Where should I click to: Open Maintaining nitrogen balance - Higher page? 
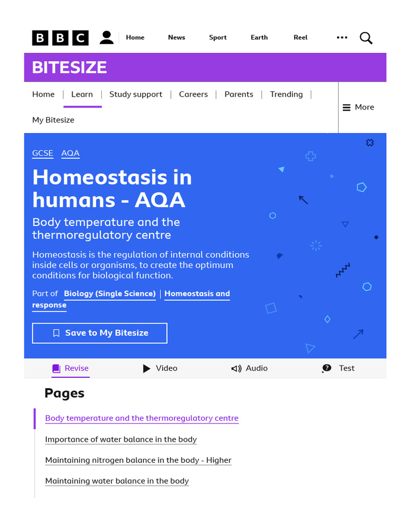pyautogui.click(x=138, y=460)
